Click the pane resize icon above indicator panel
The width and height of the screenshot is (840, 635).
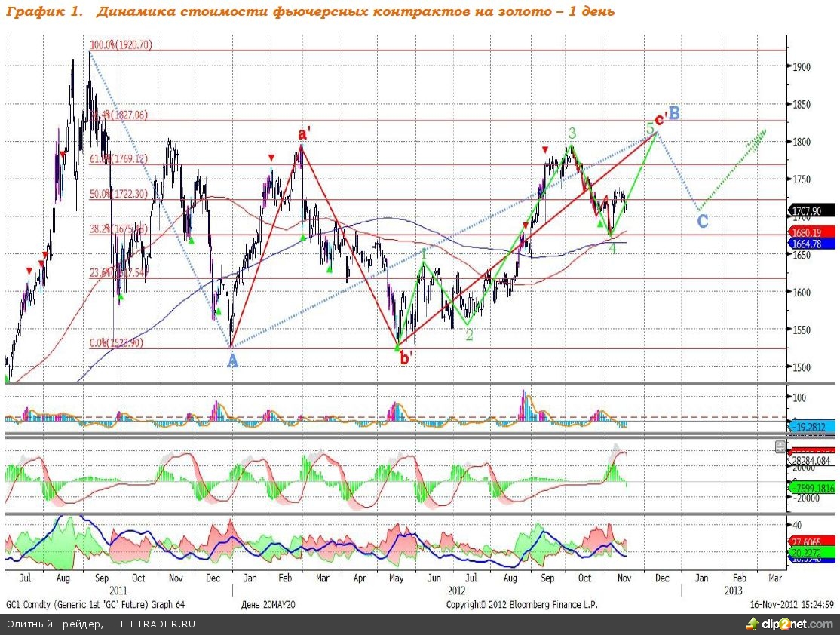tap(780, 447)
